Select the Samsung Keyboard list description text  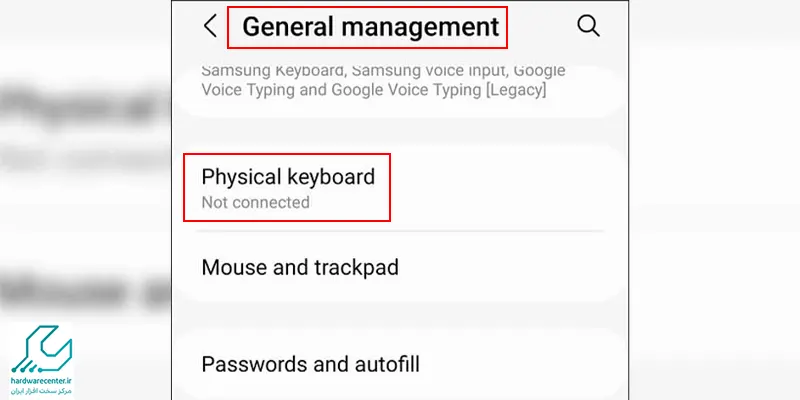[383, 80]
